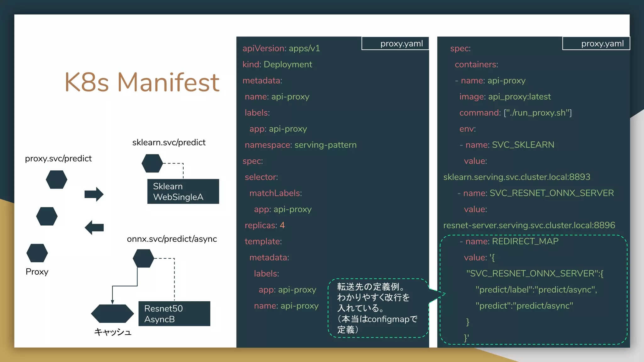
Task: Click the onnx.svc/predict/async label
Action: point(172,239)
